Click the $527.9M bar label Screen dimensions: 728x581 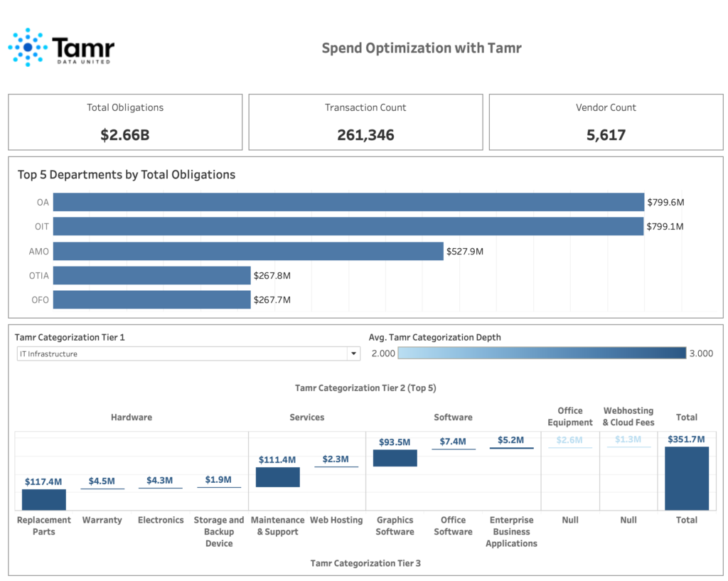(465, 251)
